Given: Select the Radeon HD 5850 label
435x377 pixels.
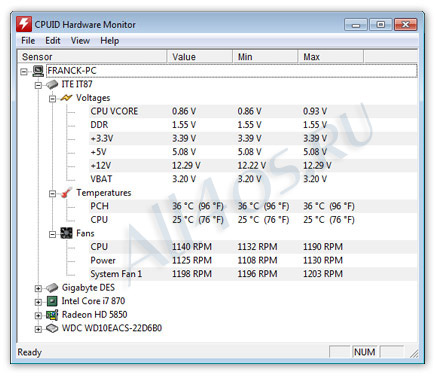Looking at the screenshot, I should pyautogui.click(x=95, y=315).
